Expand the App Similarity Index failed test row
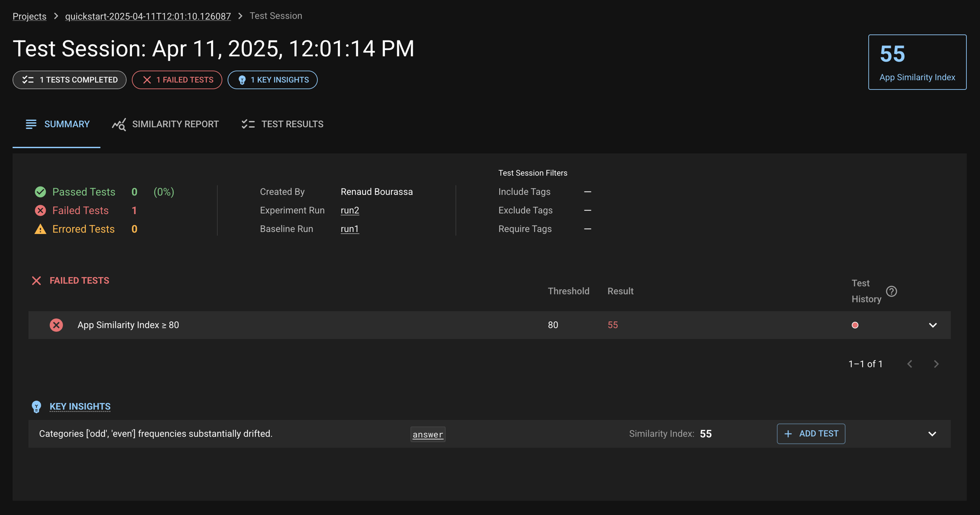Image resolution: width=980 pixels, height=515 pixels. [933, 325]
